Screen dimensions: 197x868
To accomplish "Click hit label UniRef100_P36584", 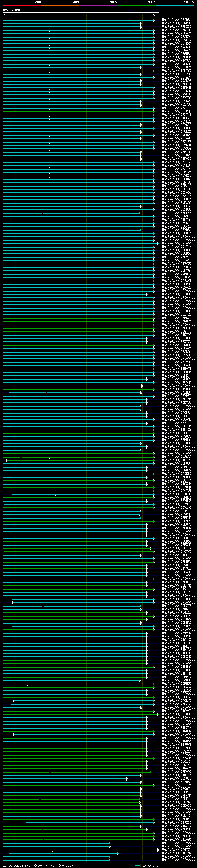I will tap(177, 54).
